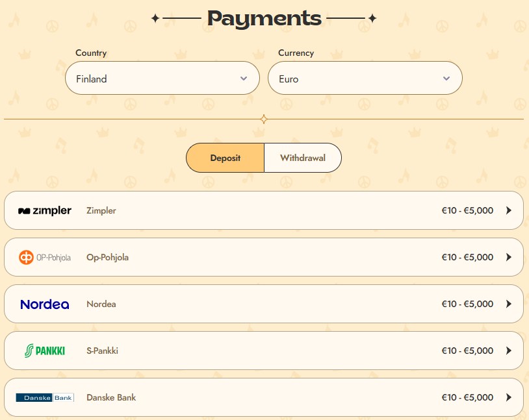The image size is (529, 420).
Task: Open Nordea details via right arrow
Action: [509, 304]
